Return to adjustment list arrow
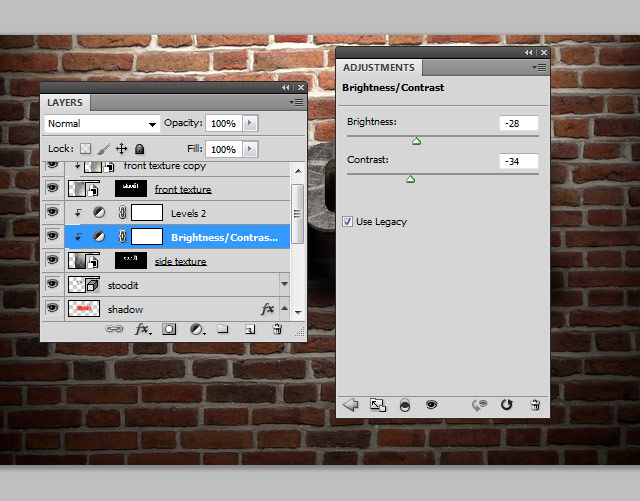 click(350, 405)
